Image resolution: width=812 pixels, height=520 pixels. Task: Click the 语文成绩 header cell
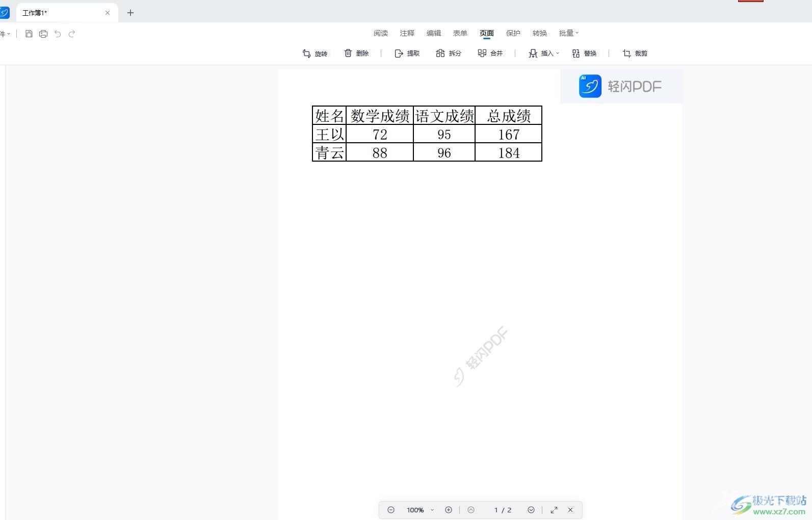point(444,115)
